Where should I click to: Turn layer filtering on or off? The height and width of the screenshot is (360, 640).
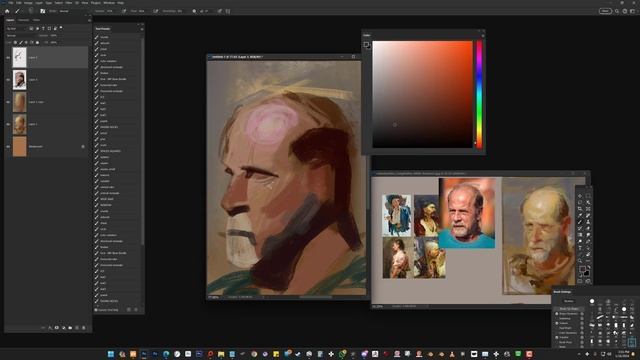click(x=61, y=28)
